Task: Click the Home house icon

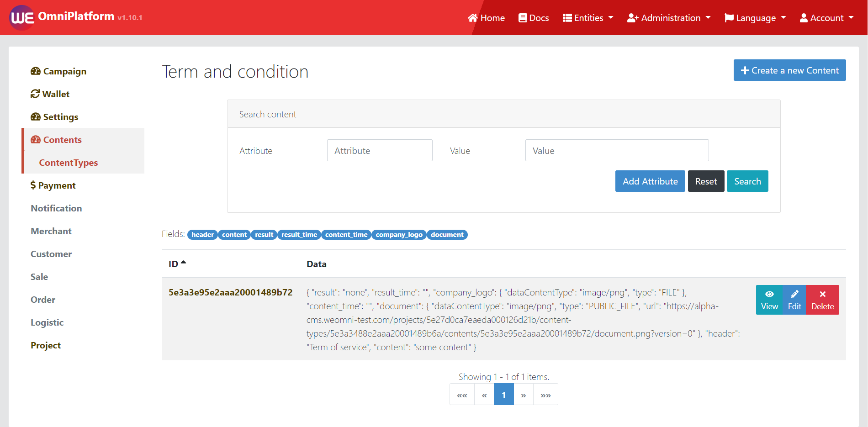Action: (x=472, y=18)
